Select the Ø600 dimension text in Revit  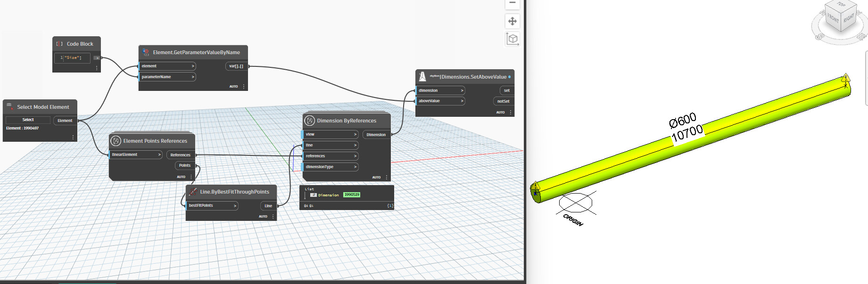point(683,121)
